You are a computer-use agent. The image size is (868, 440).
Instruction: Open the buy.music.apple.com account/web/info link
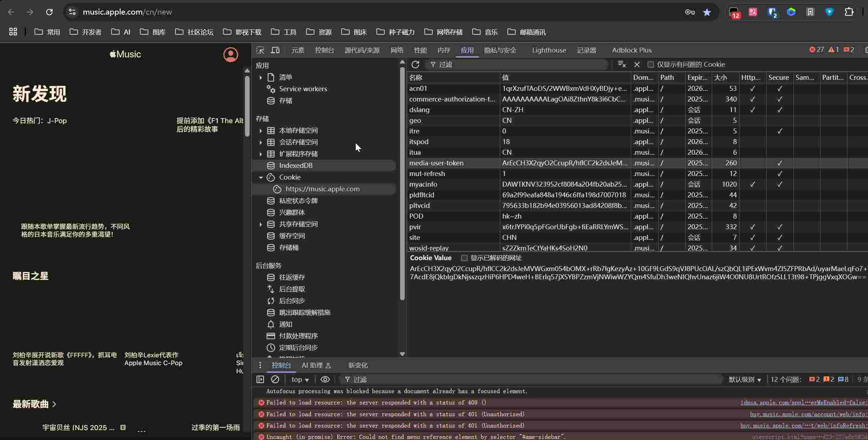[x=808, y=414]
